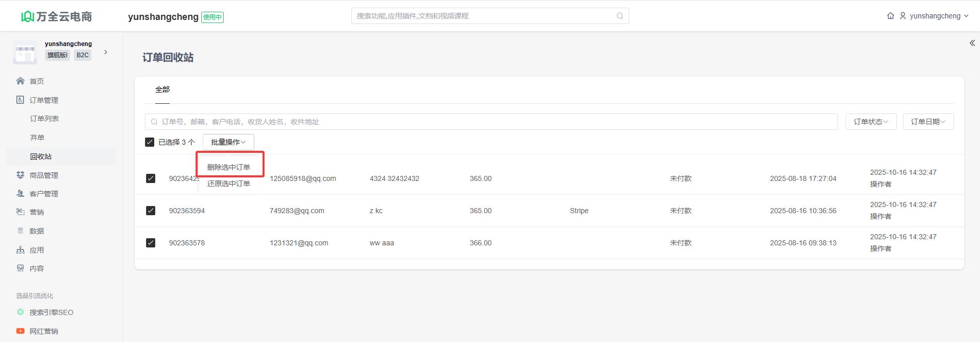Uncheck the select-all checkbox beside 已选择 3 个
The height and width of the screenshot is (342, 980).
pyautogui.click(x=150, y=142)
